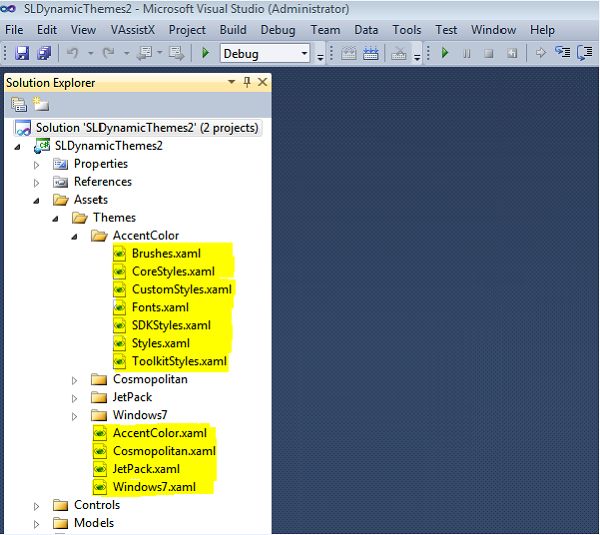Click the SLDynamicThemes2 C# project icon
Screen dimensions: 600x535
(42, 146)
